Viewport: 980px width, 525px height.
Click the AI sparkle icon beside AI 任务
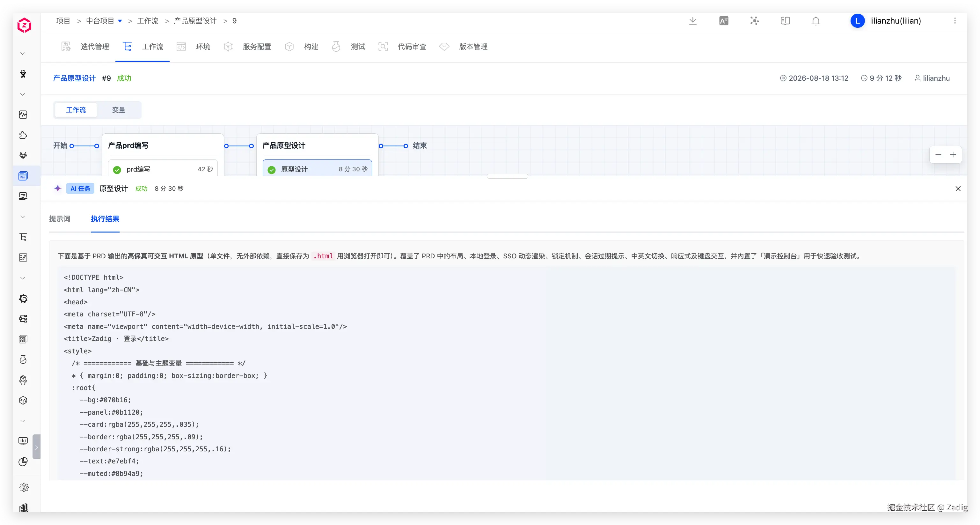click(x=58, y=189)
